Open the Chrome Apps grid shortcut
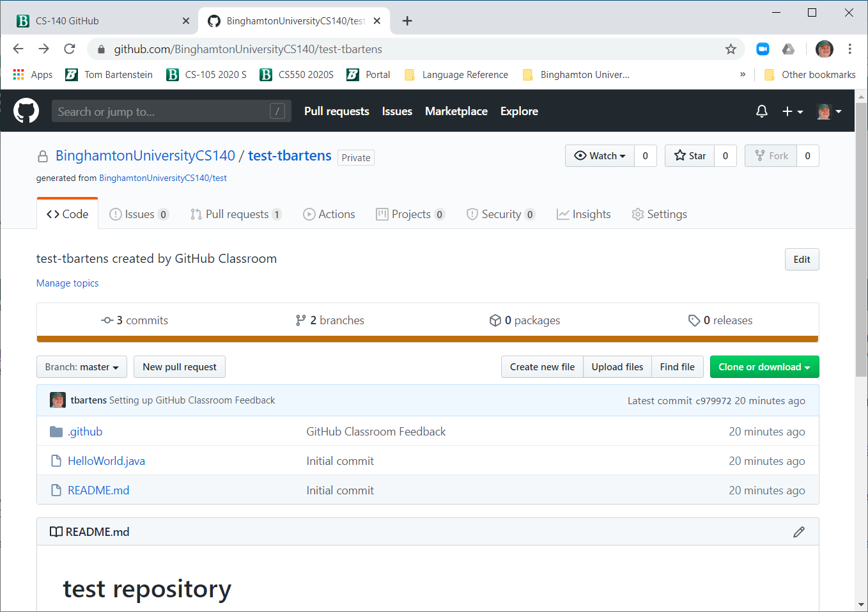 (19, 75)
